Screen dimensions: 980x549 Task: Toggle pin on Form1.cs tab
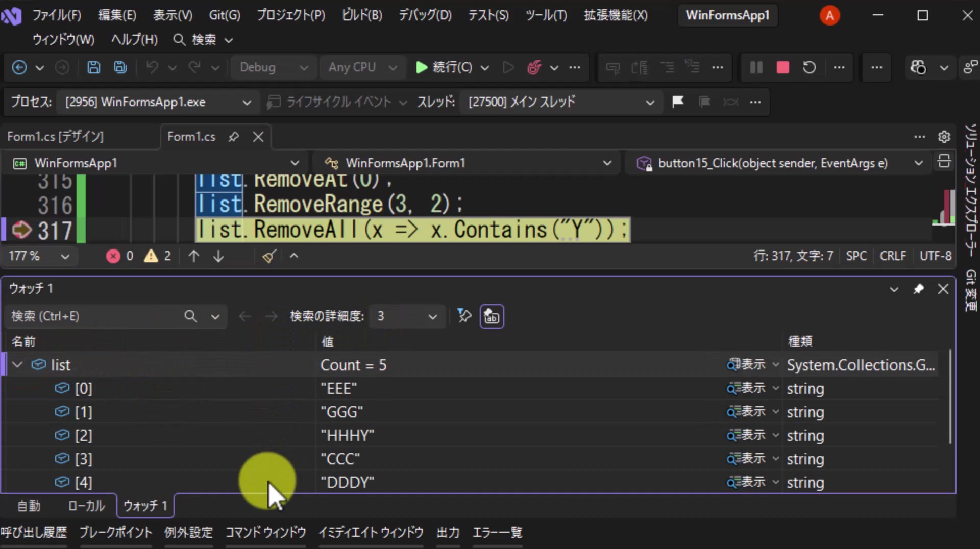tap(234, 137)
